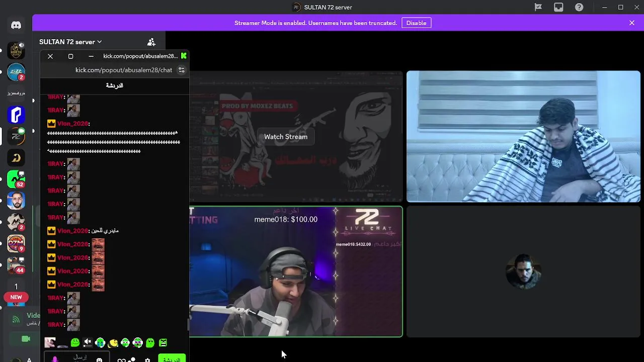Viewport: 644px width, 362px height.
Task: Open Quests flag icon in title bar
Action: [538, 7]
